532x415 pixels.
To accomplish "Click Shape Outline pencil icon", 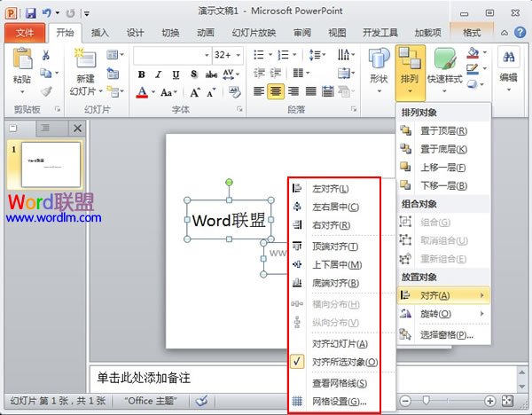I will tap(473, 69).
